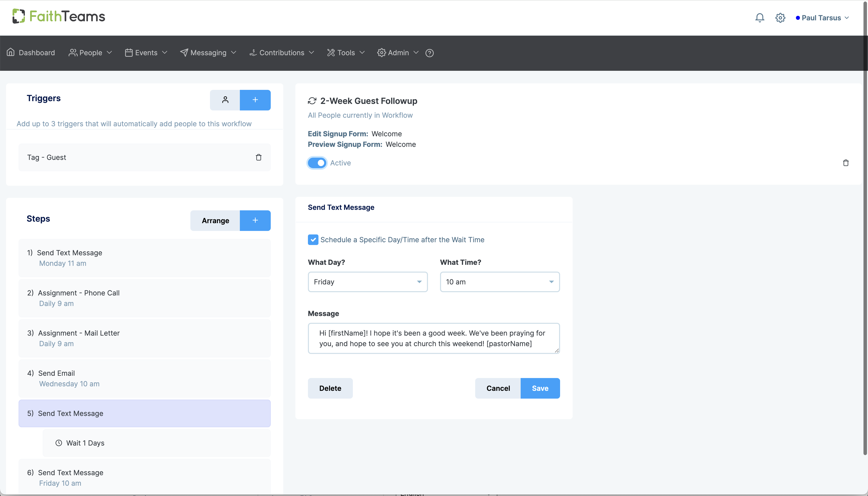Select step 4 Send Email

tap(144, 378)
